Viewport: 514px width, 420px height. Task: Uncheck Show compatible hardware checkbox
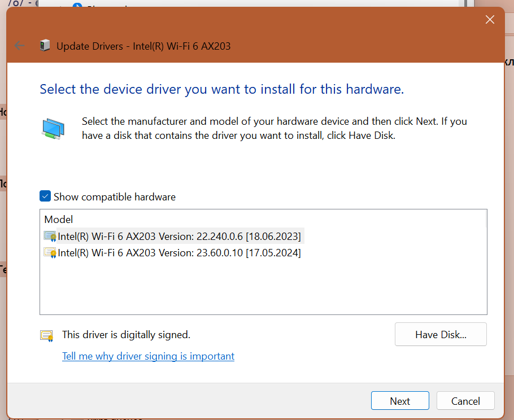(45, 196)
